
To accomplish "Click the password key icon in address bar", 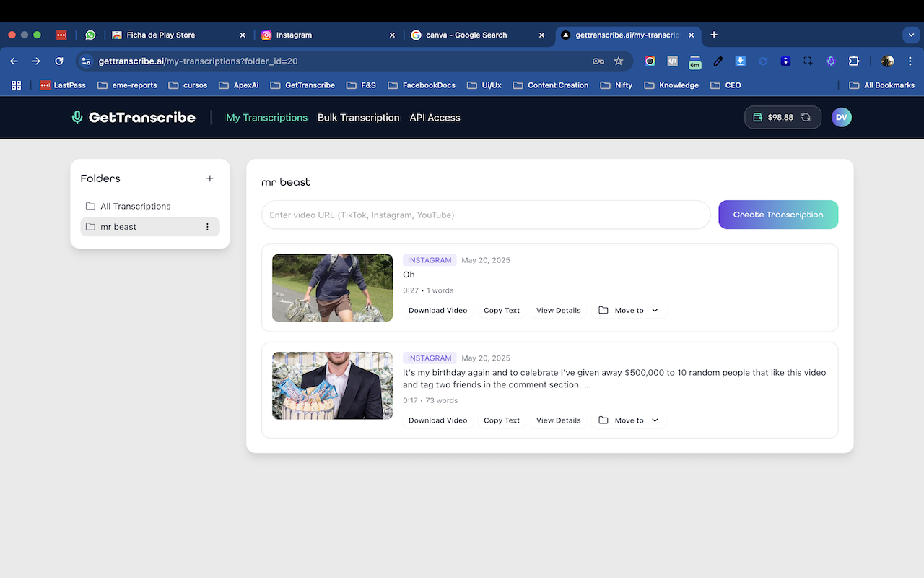I will pyautogui.click(x=598, y=61).
